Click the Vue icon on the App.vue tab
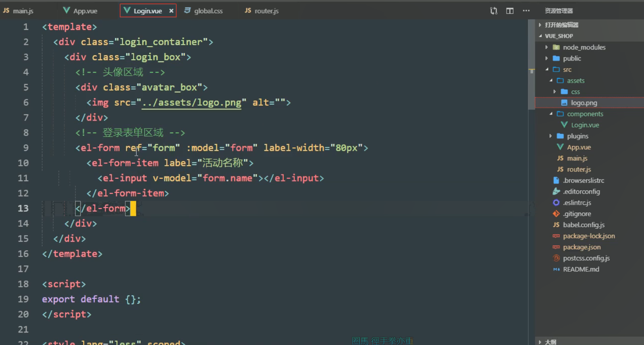 pyautogui.click(x=66, y=10)
